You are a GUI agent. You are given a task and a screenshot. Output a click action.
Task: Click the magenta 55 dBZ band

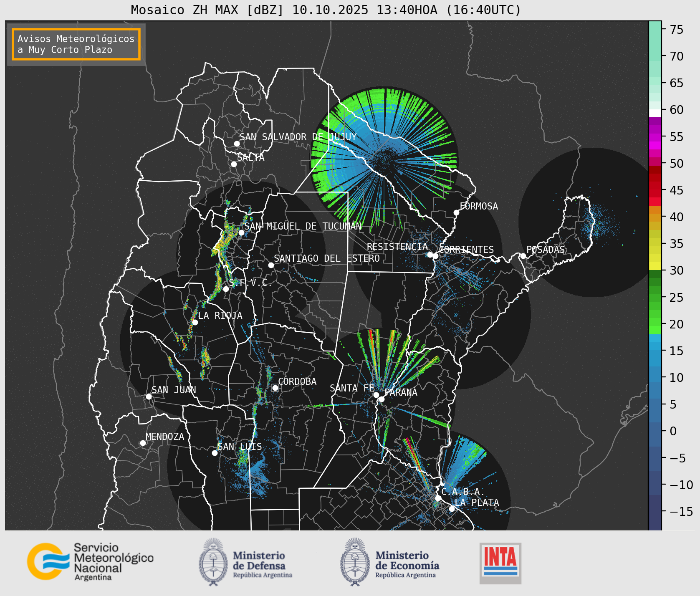coord(655,137)
